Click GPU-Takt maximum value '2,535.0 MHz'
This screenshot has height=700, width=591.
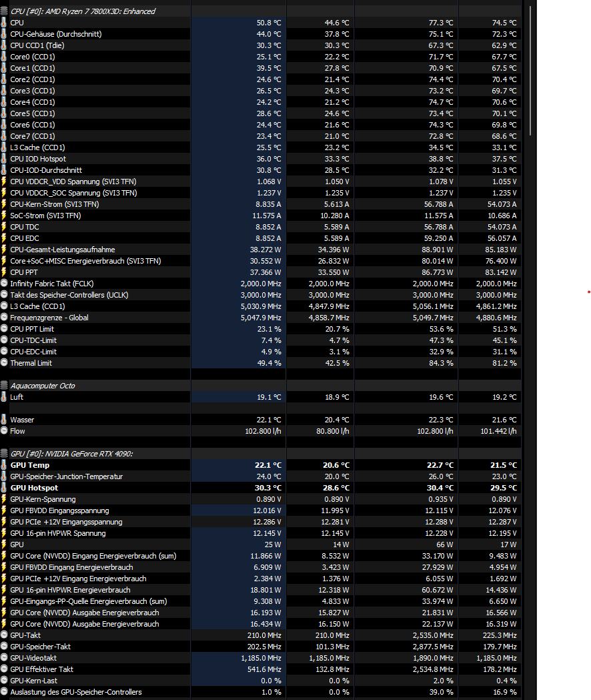[x=433, y=635]
